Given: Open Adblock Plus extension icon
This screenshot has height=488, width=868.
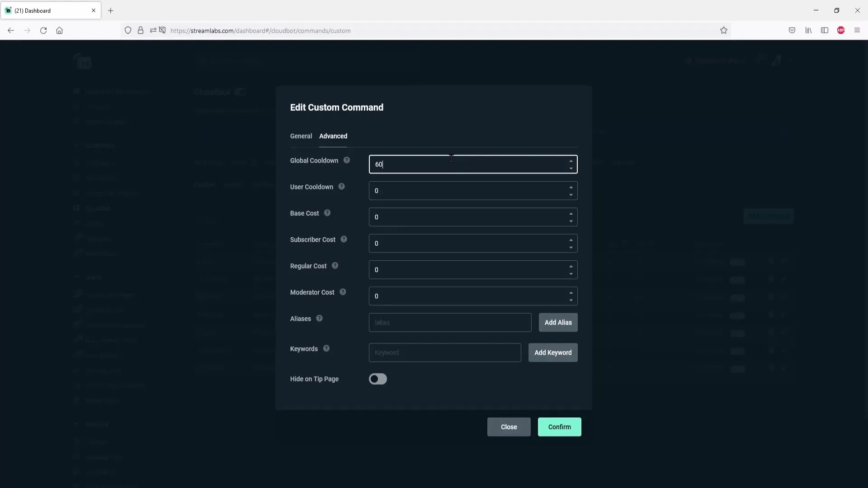Looking at the screenshot, I should pos(841,30).
